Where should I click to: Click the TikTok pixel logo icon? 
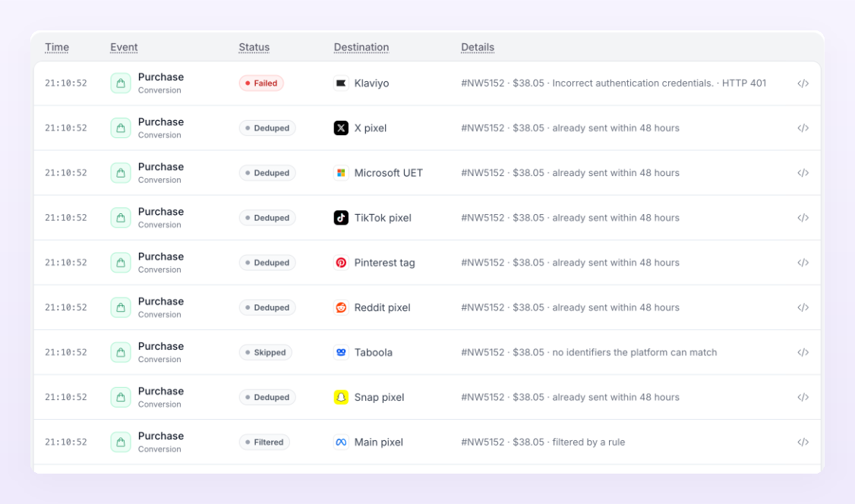coord(341,218)
